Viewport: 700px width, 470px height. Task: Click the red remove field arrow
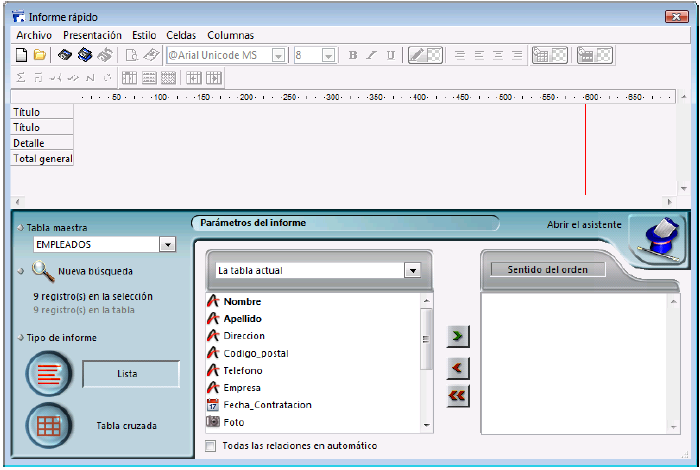click(457, 367)
